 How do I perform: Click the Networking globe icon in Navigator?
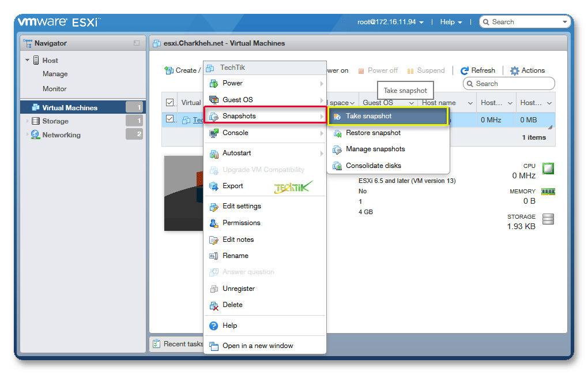[35, 134]
